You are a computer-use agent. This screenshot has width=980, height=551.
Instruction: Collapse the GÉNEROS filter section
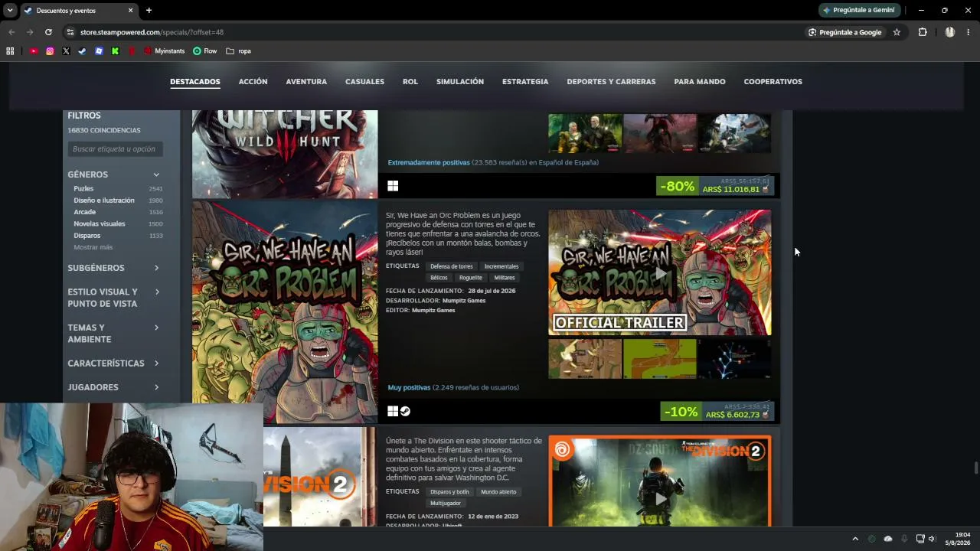tap(156, 174)
